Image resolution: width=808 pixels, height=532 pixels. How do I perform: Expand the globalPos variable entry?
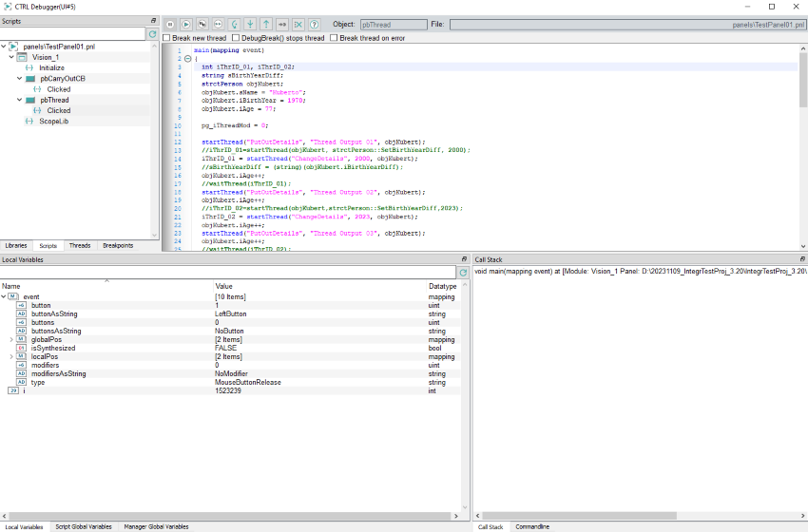tap(10, 339)
